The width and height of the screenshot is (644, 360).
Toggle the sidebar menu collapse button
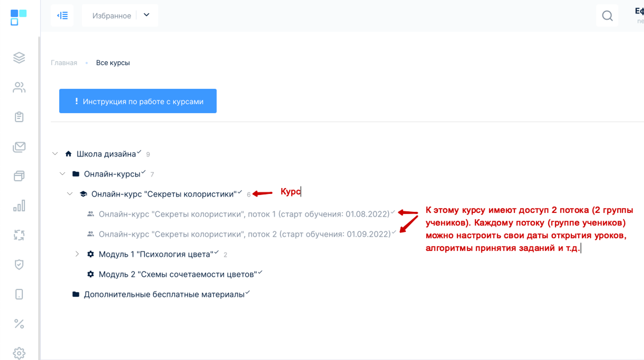pyautogui.click(x=62, y=15)
